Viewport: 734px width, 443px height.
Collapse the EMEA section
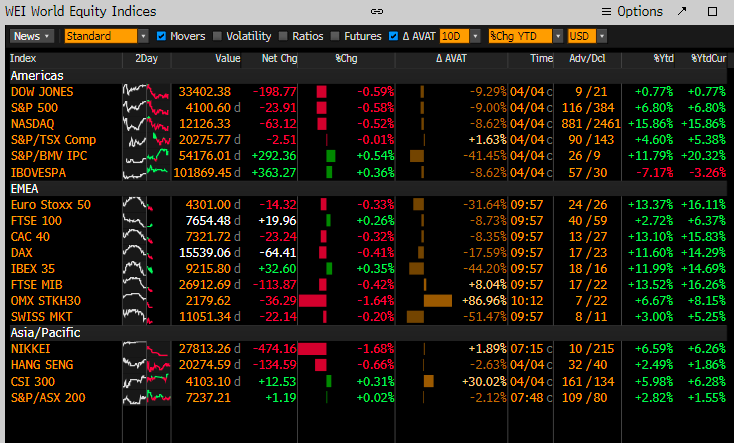[x=24, y=189]
